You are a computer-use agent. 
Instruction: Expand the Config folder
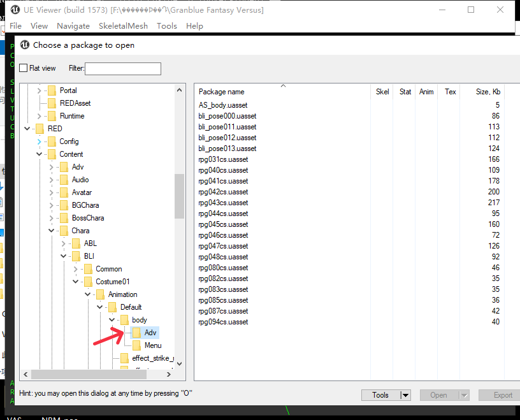pyautogui.click(x=39, y=141)
